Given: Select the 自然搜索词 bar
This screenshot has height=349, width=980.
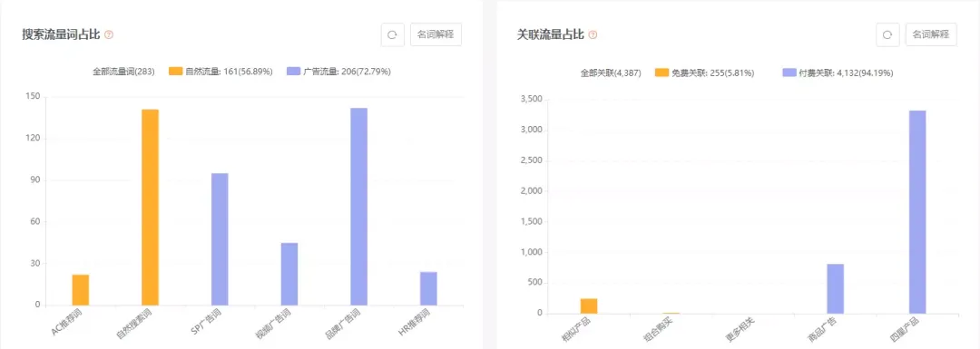Looking at the screenshot, I should 150,208.
